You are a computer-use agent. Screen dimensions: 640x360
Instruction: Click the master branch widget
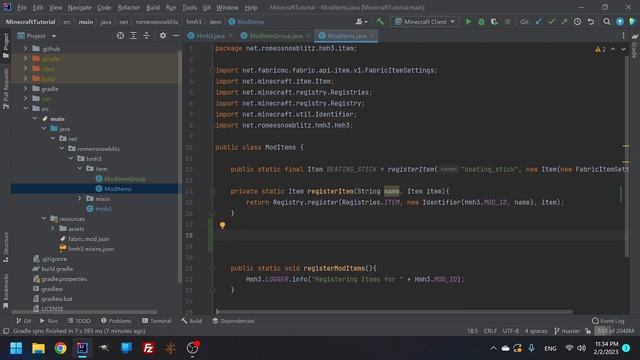(x=567, y=331)
